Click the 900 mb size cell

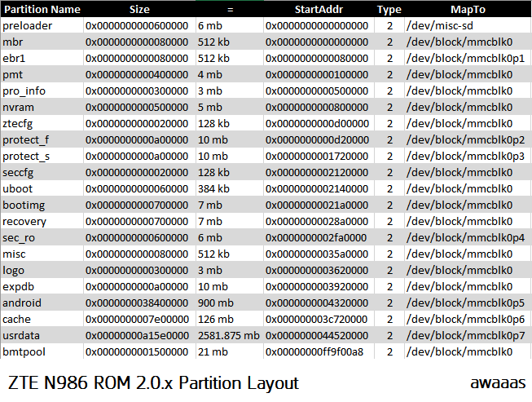tap(215, 303)
